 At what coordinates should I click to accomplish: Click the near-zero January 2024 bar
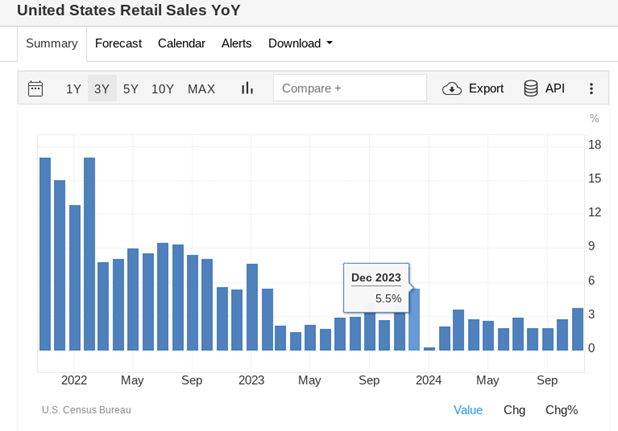(x=429, y=349)
